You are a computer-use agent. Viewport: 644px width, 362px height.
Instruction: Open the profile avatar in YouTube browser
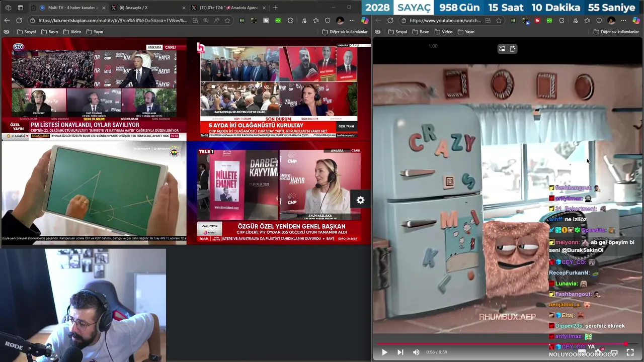coord(611,21)
